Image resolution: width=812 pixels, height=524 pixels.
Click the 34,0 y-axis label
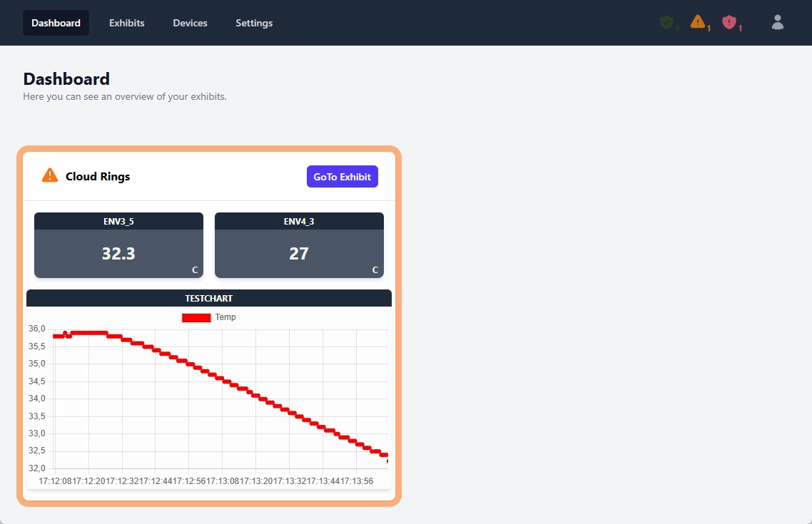tap(37, 399)
